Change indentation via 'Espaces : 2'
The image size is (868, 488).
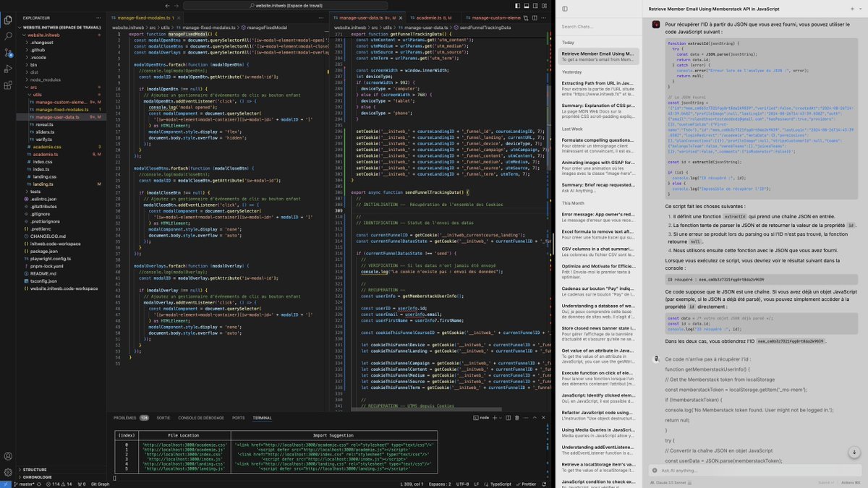441,484
